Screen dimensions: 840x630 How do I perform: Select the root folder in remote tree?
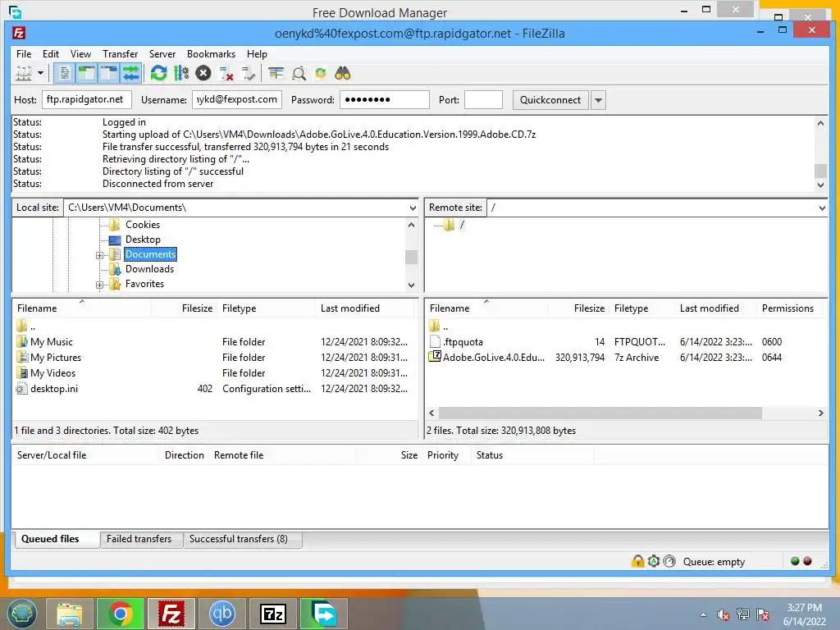pyautogui.click(x=461, y=225)
